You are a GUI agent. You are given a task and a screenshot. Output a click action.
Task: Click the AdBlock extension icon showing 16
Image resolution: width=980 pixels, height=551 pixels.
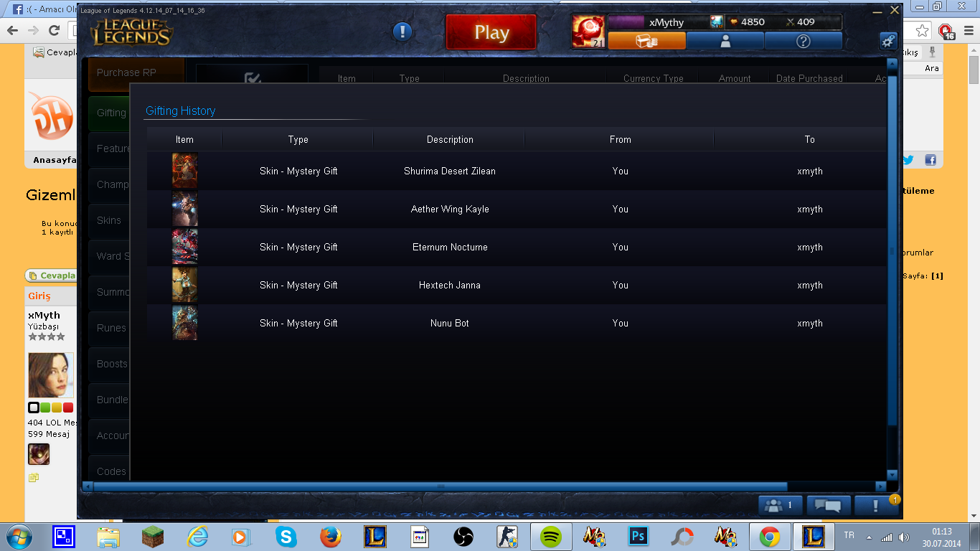(x=947, y=32)
